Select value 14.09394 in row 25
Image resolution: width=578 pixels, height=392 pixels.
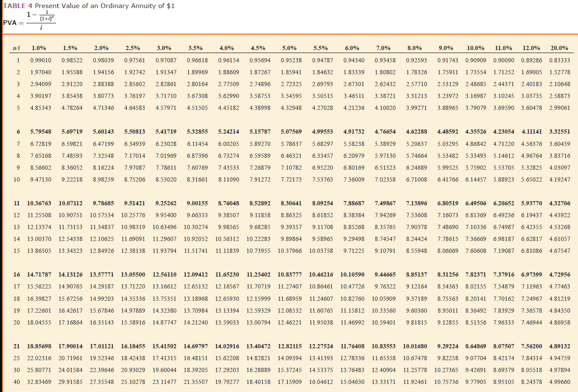pos(290,358)
